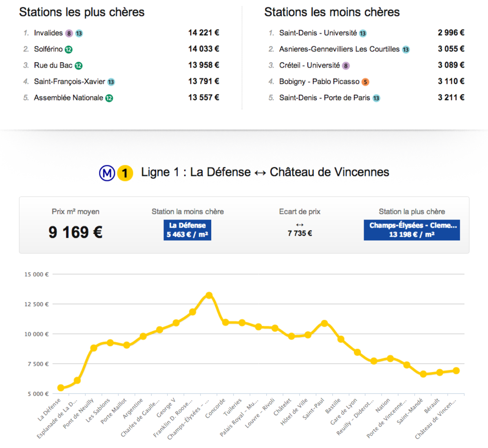Viewport: 488px width, 448px height.
Task: Click the line 12 badge beside Assemblée Nationale
Action: (x=109, y=98)
